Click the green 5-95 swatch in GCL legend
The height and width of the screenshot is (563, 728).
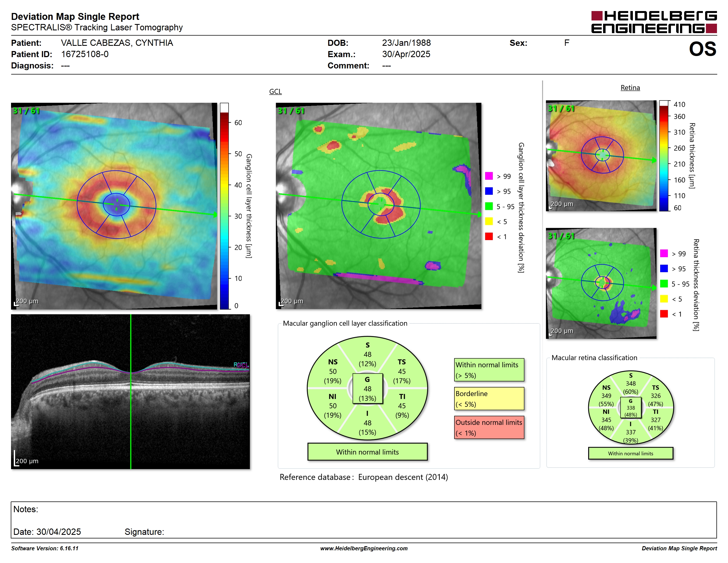tap(489, 206)
